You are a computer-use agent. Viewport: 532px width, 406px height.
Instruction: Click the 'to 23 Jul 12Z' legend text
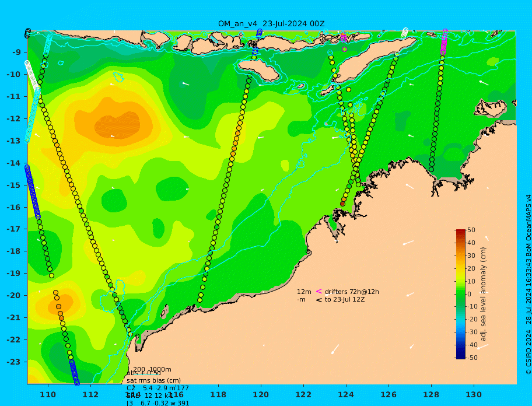pos(345,299)
